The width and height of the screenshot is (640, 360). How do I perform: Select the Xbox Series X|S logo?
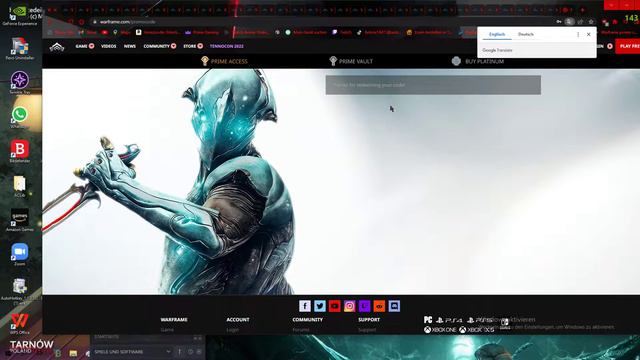pos(476,330)
